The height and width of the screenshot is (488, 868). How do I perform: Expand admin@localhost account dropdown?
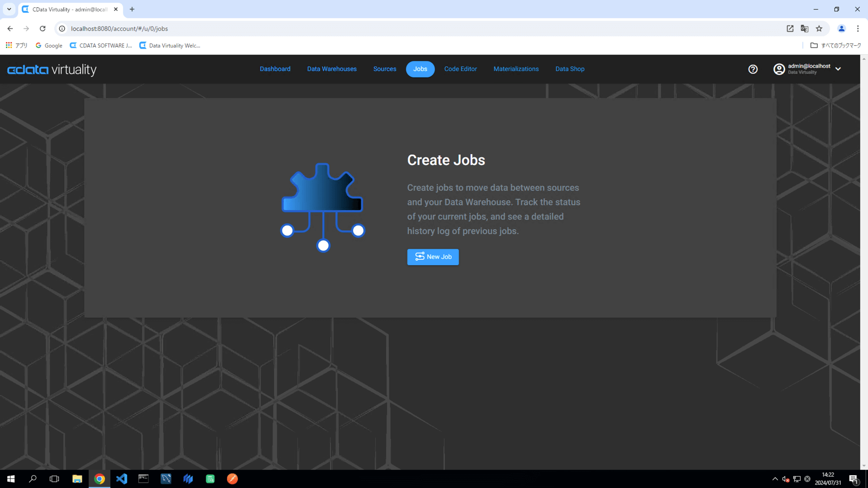pos(838,69)
